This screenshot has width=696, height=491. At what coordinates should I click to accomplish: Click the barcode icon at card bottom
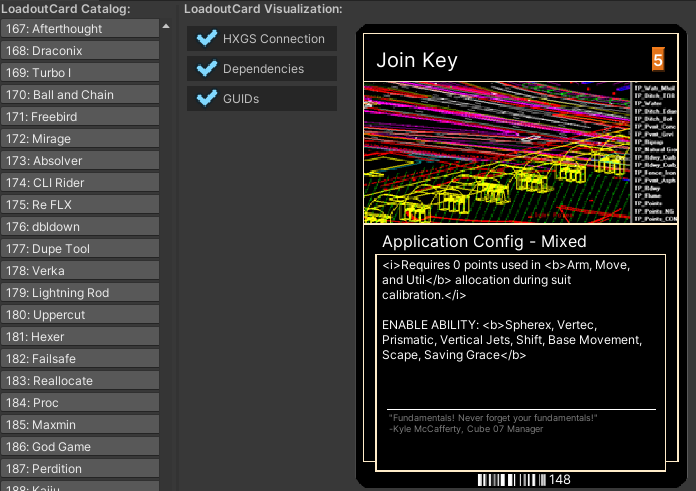pos(511,480)
